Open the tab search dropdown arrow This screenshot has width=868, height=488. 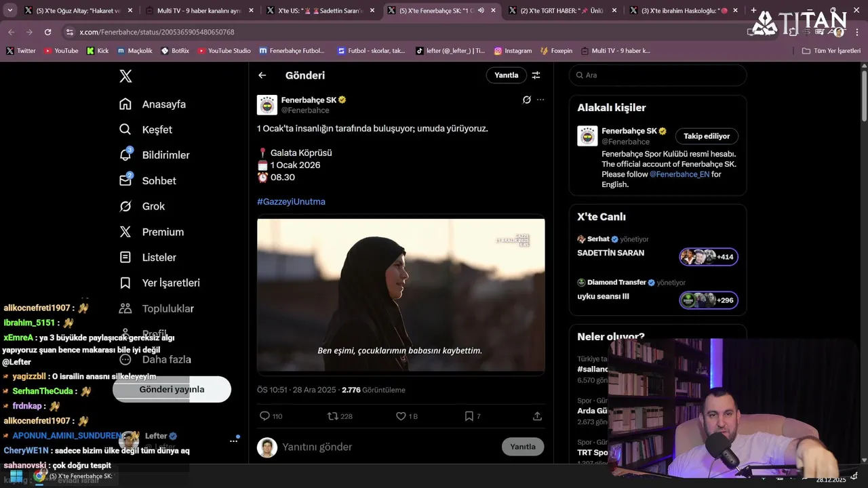click(x=9, y=10)
